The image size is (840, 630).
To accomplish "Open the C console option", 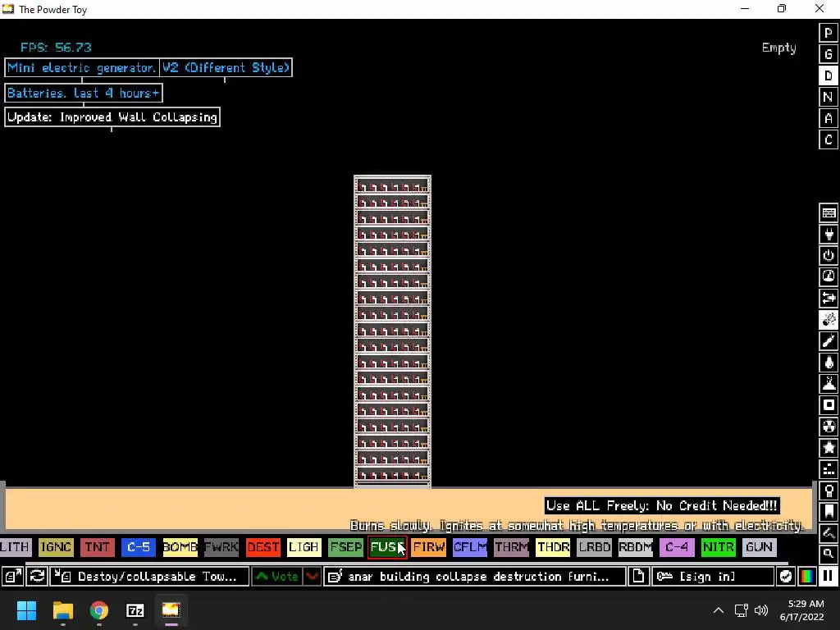I will (x=829, y=139).
